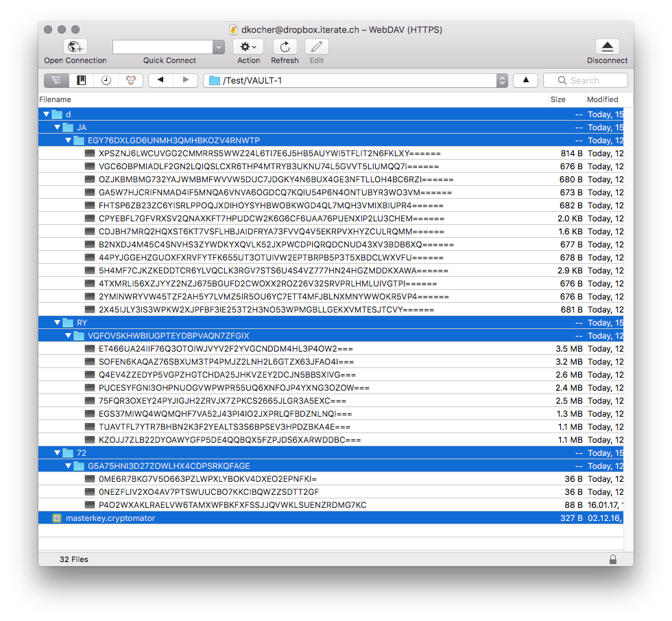This screenshot has height=621, width=672.
Task: Click the file icon for XPSZNJ6LWCUVGG2 file
Action: [90, 154]
